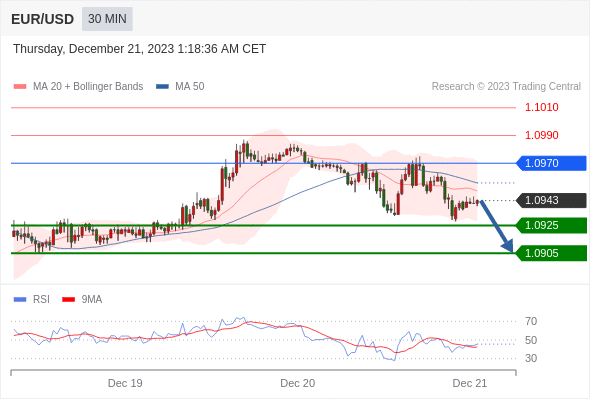Screen dimensions: 590x400
Task: Click the green 1.0905 support price tag
Action: tap(551, 253)
